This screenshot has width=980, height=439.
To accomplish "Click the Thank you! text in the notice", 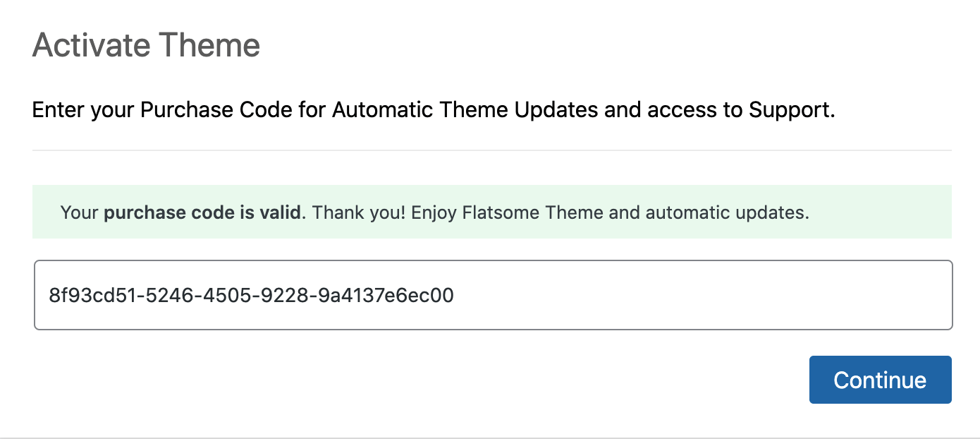I will (358, 212).
